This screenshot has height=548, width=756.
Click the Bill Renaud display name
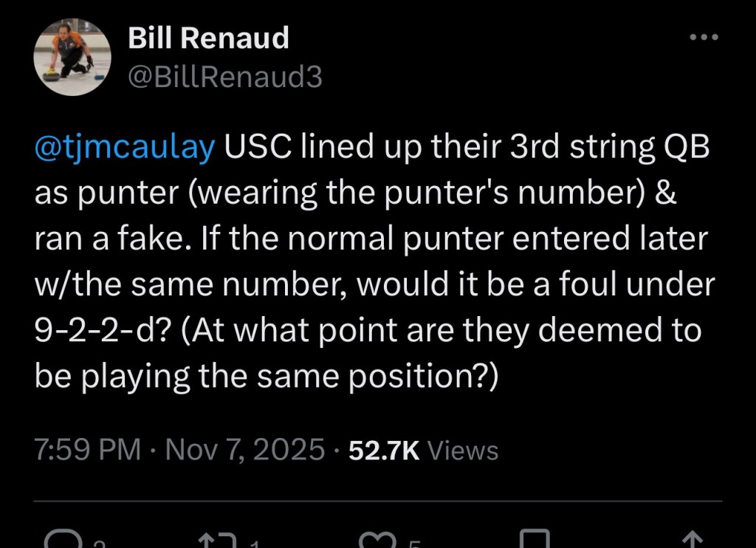208,38
